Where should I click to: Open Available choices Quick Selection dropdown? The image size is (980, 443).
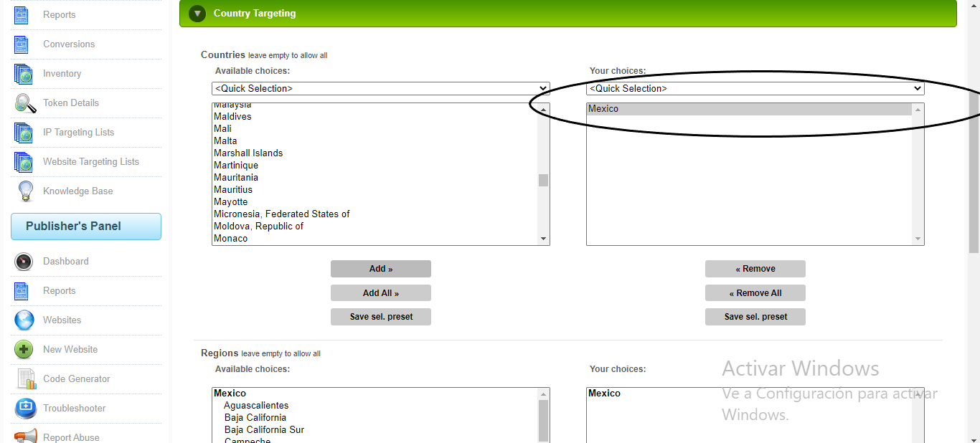[x=380, y=89]
